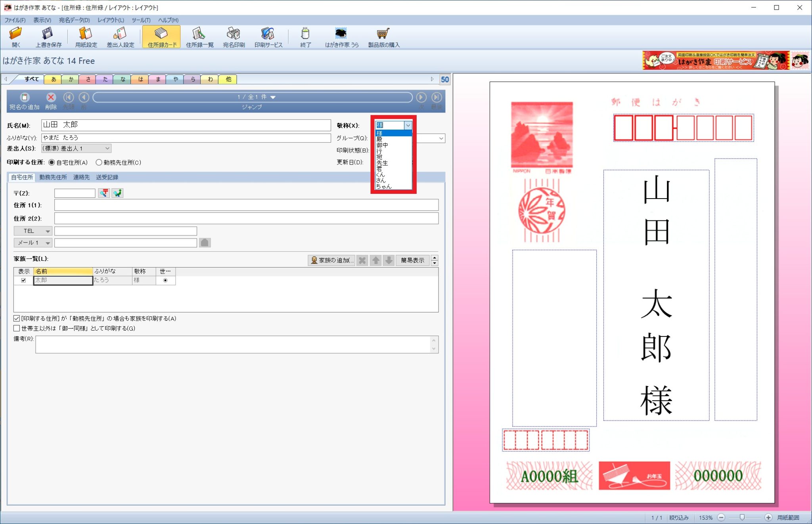Click the 簡易表示 button

point(412,260)
